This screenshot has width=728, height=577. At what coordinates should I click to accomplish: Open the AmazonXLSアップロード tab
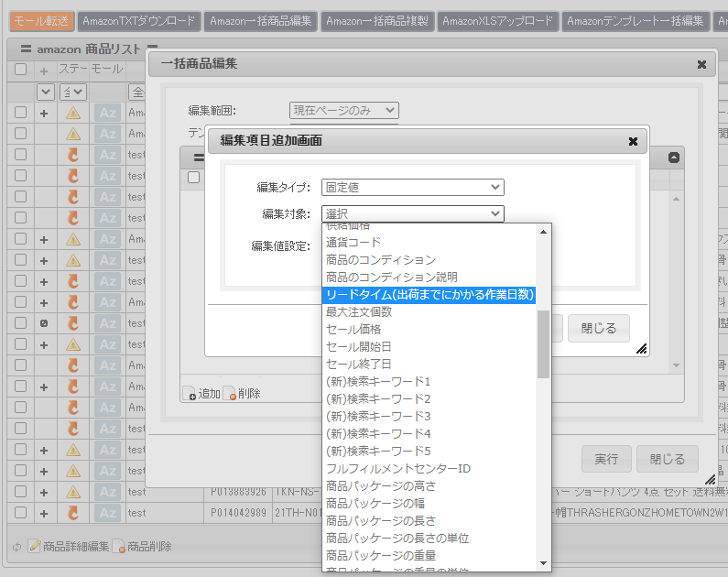[498, 21]
